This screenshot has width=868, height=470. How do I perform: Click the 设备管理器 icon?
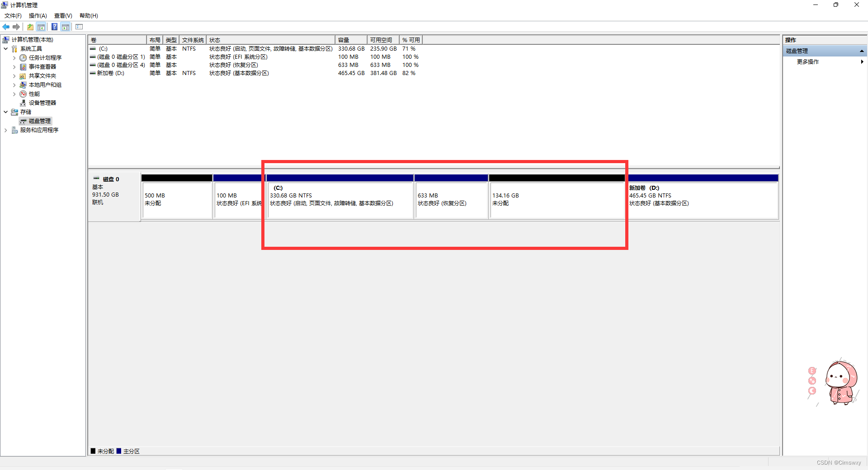pyautogui.click(x=23, y=103)
